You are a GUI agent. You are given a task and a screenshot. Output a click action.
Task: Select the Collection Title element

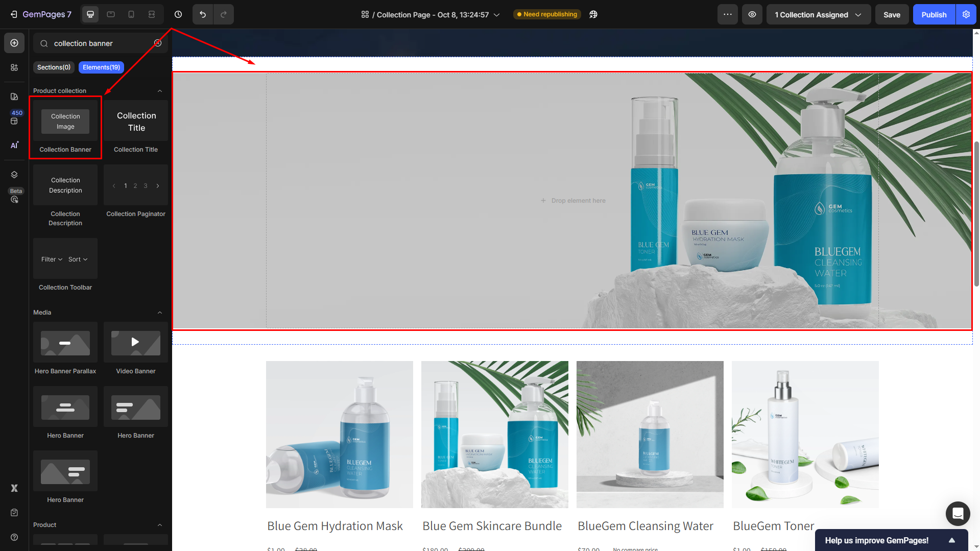[136, 128]
